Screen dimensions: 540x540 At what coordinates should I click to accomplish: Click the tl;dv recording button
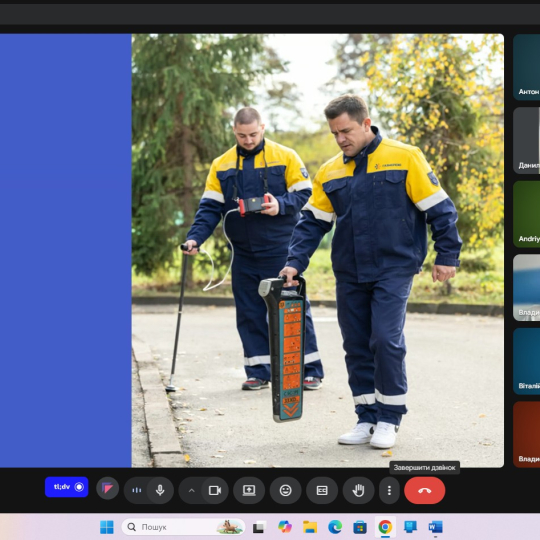66,487
